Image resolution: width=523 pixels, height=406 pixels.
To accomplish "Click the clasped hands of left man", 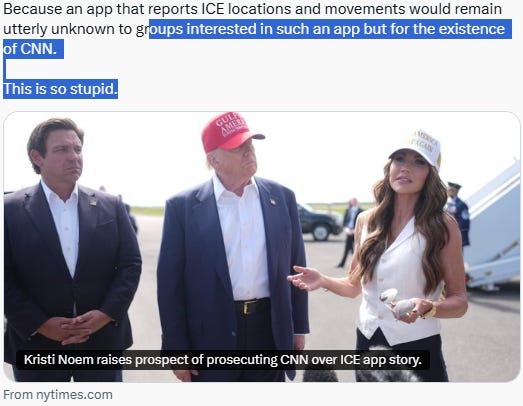I will [73, 329].
